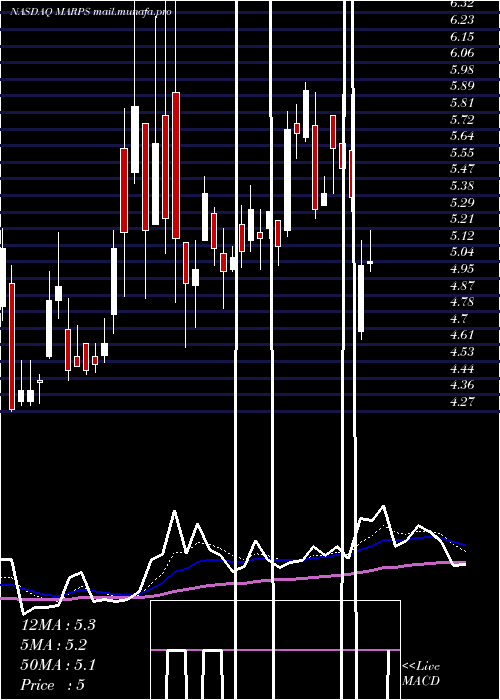
Task: Click the <<Live MACD label
Action: click(421, 674)
